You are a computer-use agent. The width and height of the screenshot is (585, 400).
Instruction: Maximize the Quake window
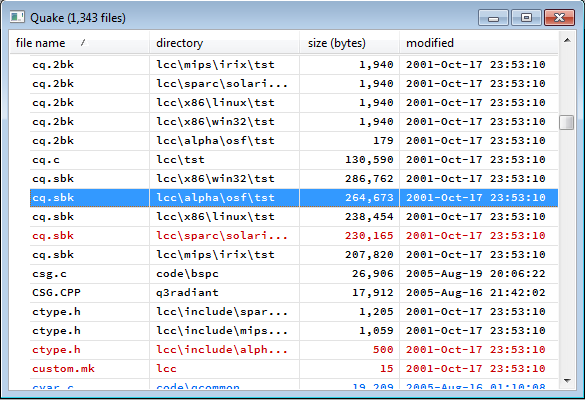pyautogui.click(x=526, y=18)
